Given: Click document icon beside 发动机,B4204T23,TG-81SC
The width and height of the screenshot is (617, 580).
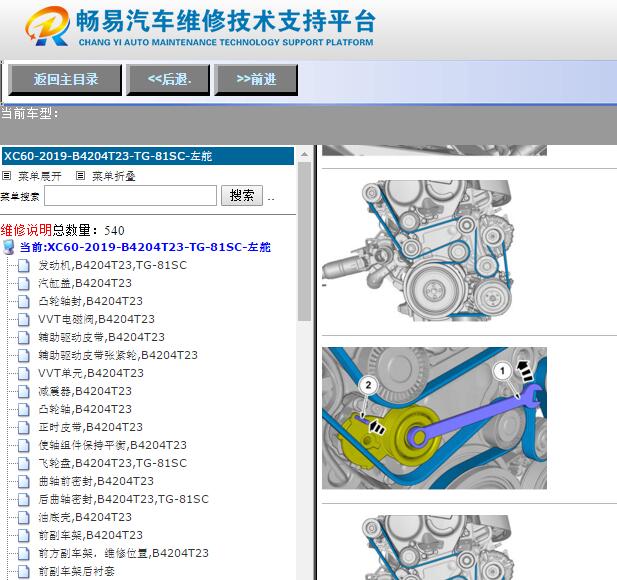Looking at the screenshot, I should 24,266.
